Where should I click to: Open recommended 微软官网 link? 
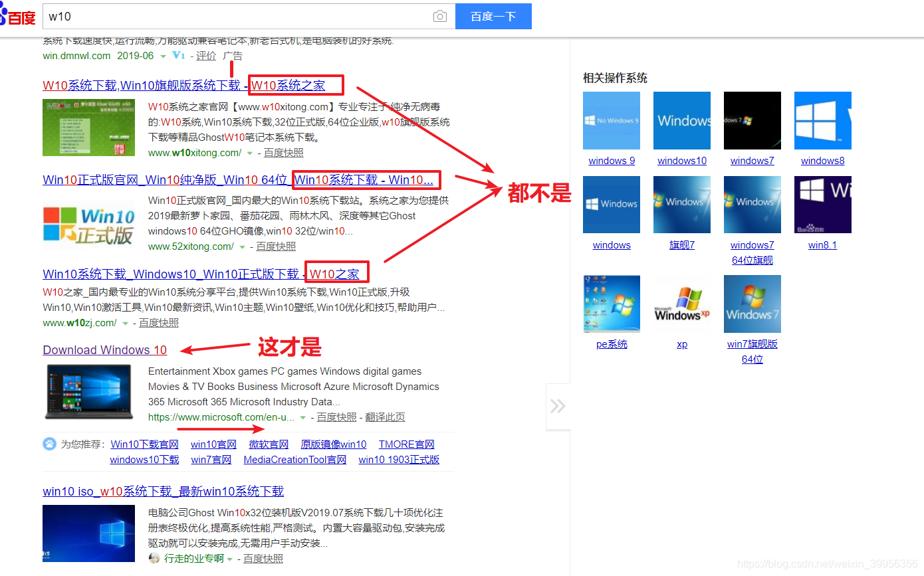(x=269, y=444)
